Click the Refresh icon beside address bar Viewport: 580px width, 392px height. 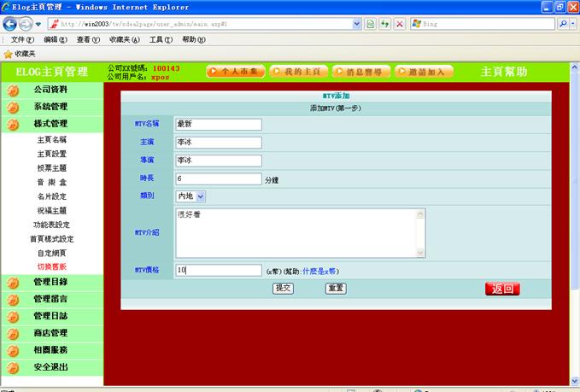(385, 24)
